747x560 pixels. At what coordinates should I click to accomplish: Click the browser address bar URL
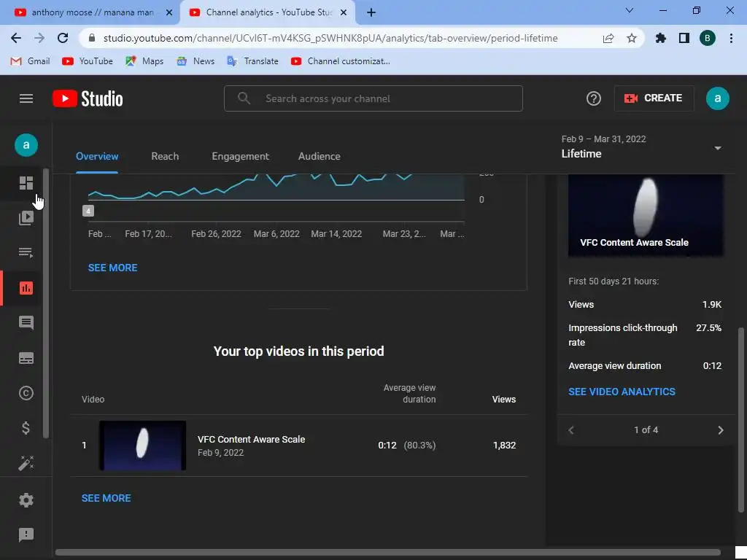330,38
